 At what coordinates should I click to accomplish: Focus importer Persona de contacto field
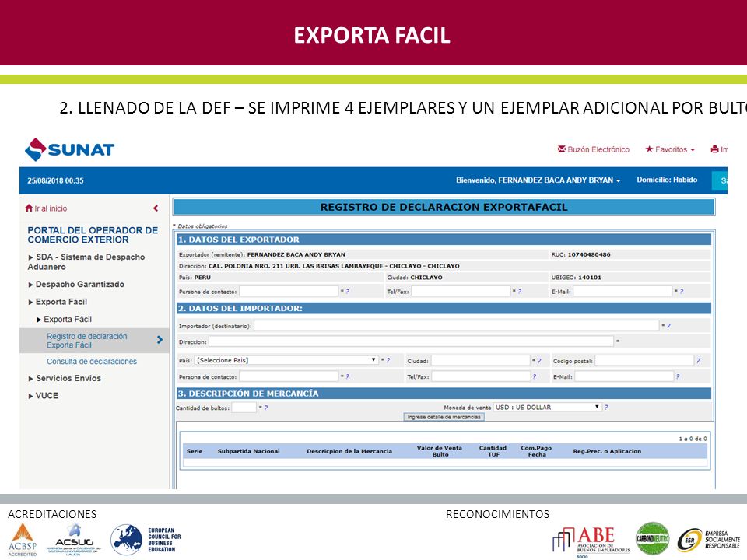click(x=289, y=376)
